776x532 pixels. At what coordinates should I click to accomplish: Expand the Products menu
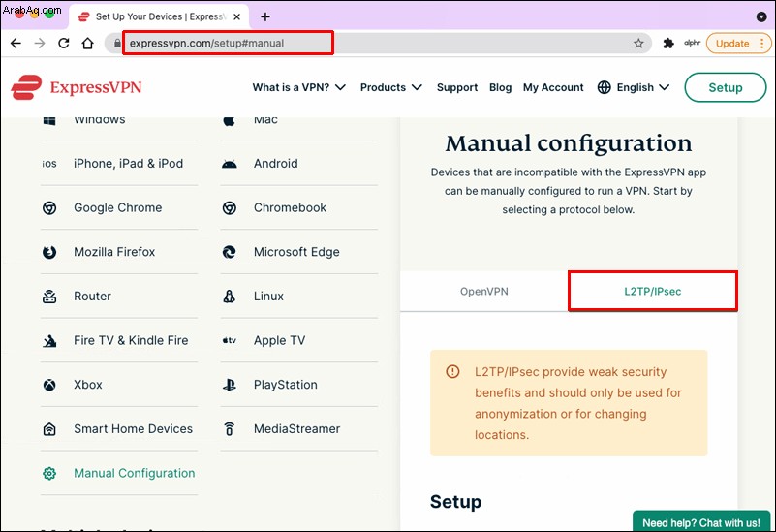point(391,87)
